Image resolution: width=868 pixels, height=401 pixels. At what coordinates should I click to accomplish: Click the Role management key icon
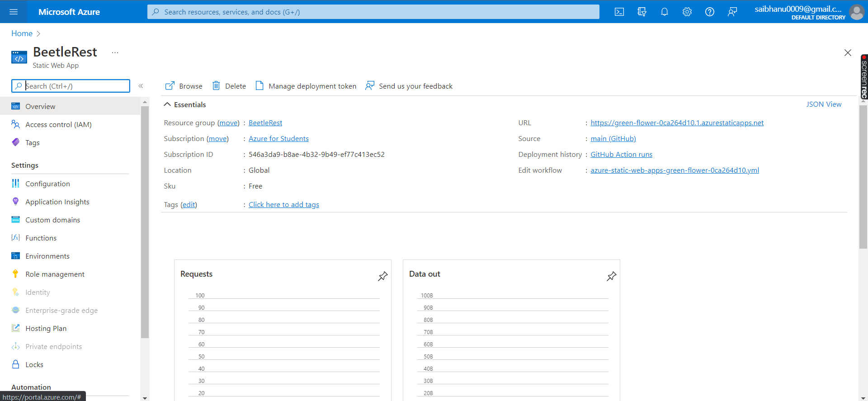pyautogui.click(x=15, y=274)
